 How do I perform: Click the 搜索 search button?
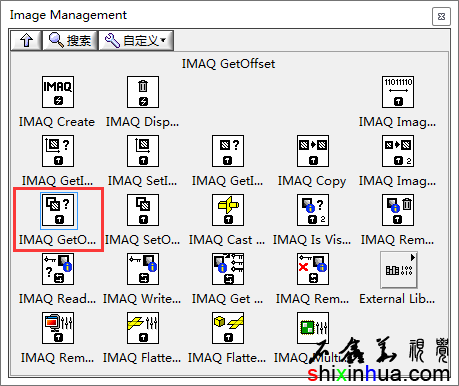coord(70,41)
